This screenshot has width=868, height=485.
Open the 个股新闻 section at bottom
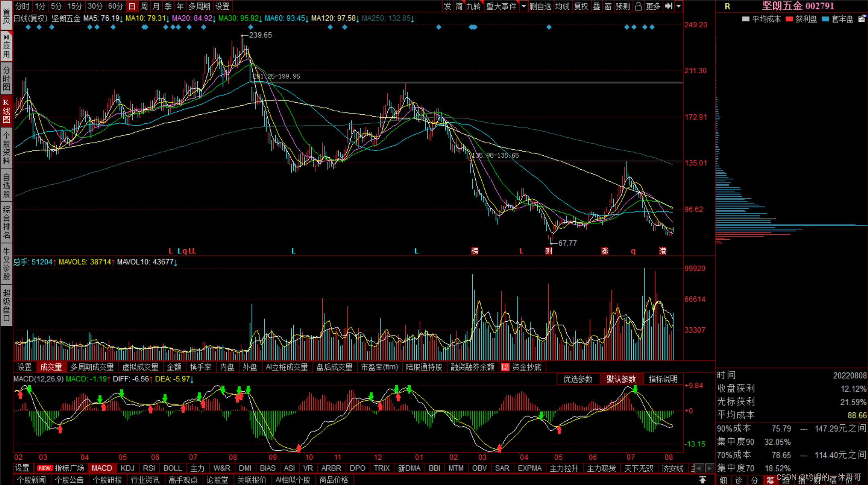point(31,480)
